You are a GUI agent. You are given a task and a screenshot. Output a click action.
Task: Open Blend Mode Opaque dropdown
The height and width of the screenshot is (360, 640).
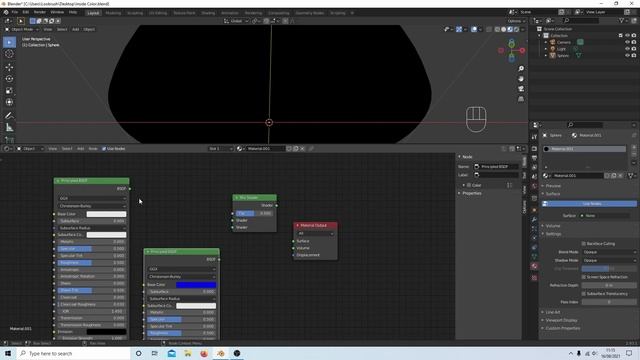pyautogui.click(x=609, y=252)
